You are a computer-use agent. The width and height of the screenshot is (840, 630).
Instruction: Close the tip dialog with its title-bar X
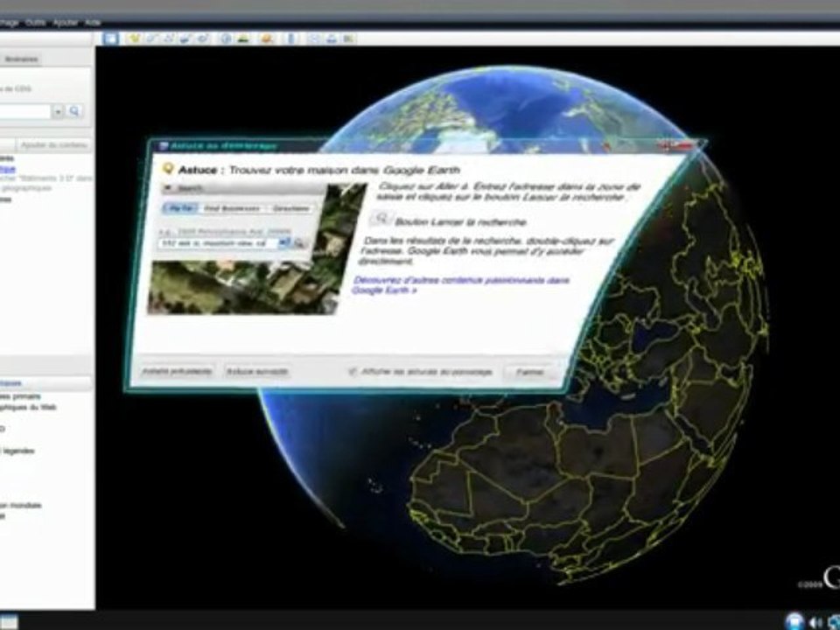click(x=681, y=145)
